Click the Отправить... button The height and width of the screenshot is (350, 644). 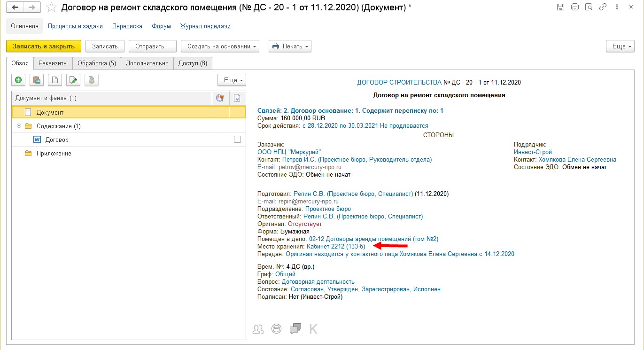tap(153, 46)
